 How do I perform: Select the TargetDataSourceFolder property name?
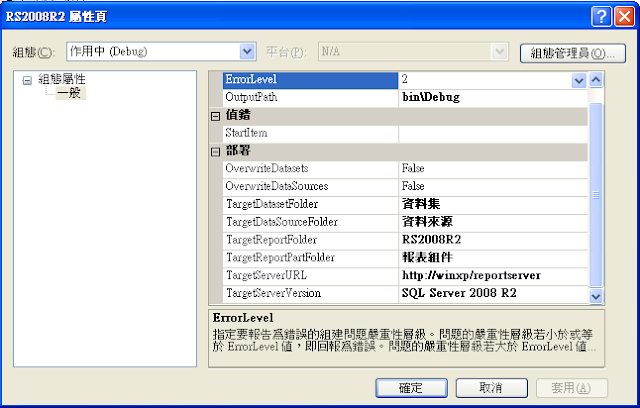(x=282, y=222)
